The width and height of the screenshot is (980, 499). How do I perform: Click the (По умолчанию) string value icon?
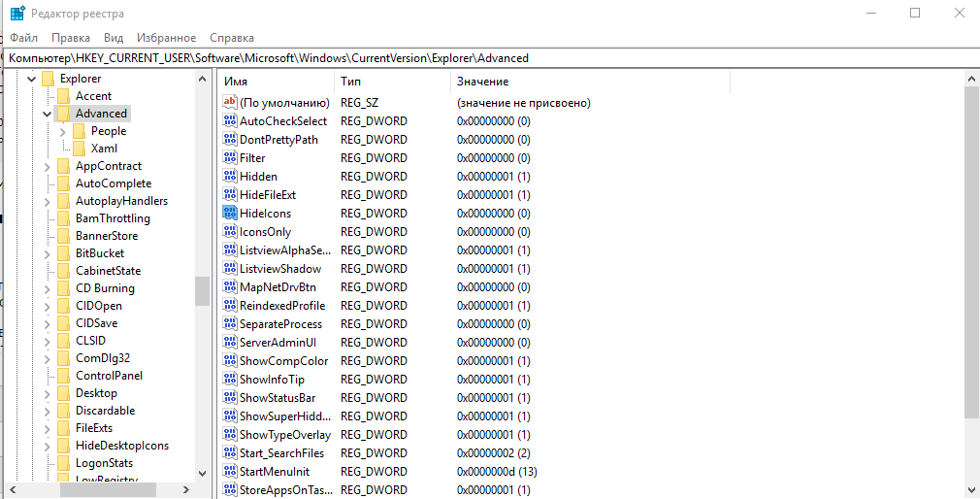tap(230, 103)
